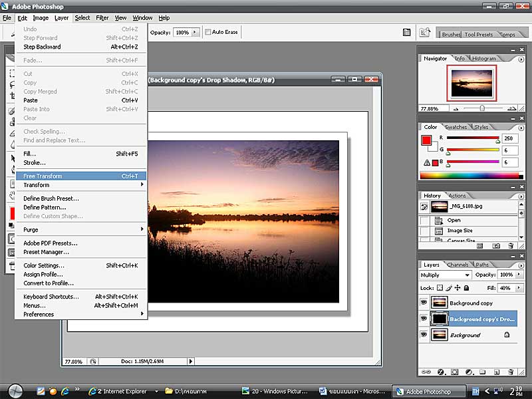Toggle the palettes panel icon in options bar
Viewport: 532px width, 399px height.
pyautogui.click(x=406, y=32)
